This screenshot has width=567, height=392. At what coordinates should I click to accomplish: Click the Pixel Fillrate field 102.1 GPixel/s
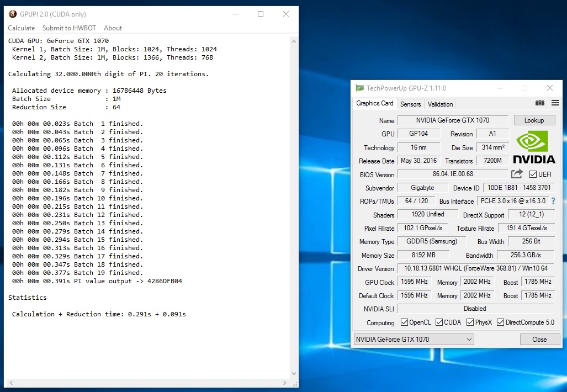[x=423, y=228]
